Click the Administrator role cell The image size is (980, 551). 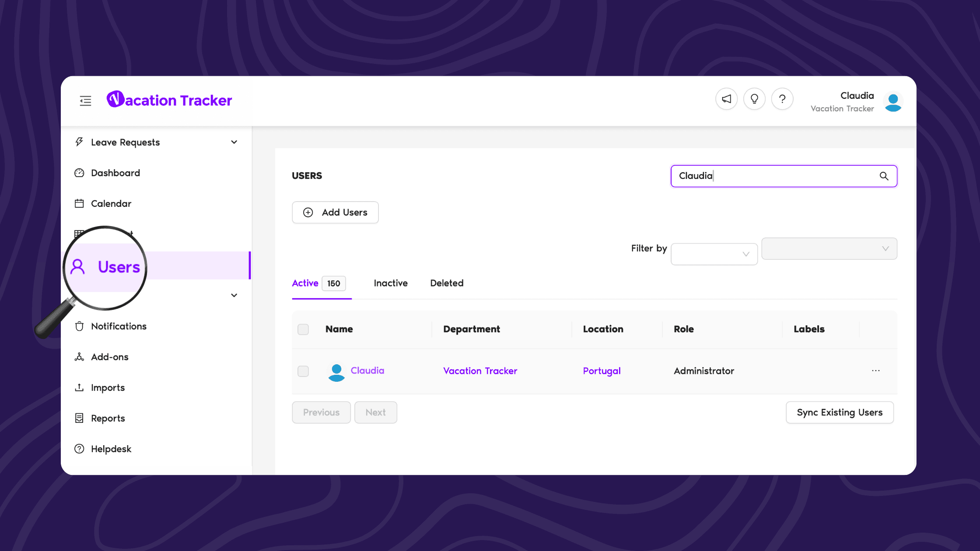704,371
